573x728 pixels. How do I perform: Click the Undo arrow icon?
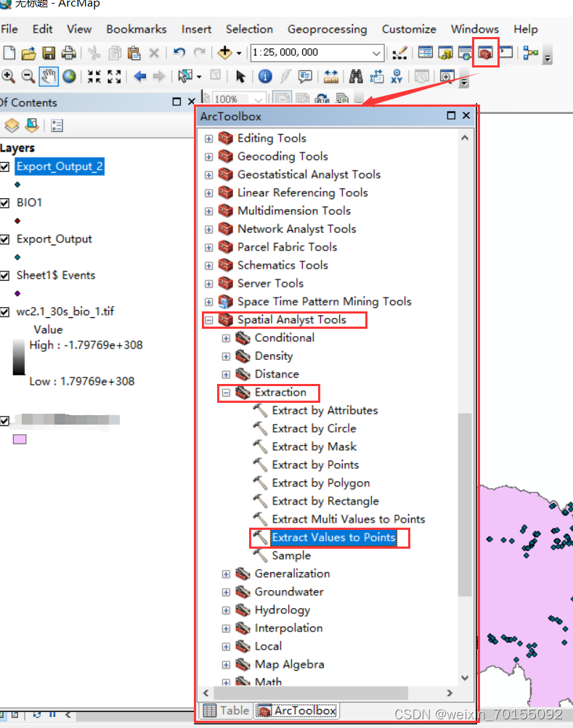pos(179,52)
